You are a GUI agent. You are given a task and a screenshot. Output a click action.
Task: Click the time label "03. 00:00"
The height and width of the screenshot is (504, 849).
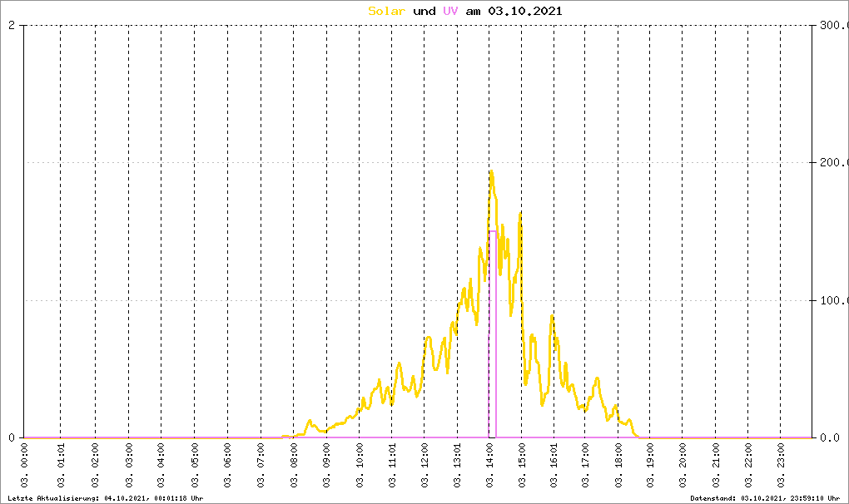coord(24,466)
